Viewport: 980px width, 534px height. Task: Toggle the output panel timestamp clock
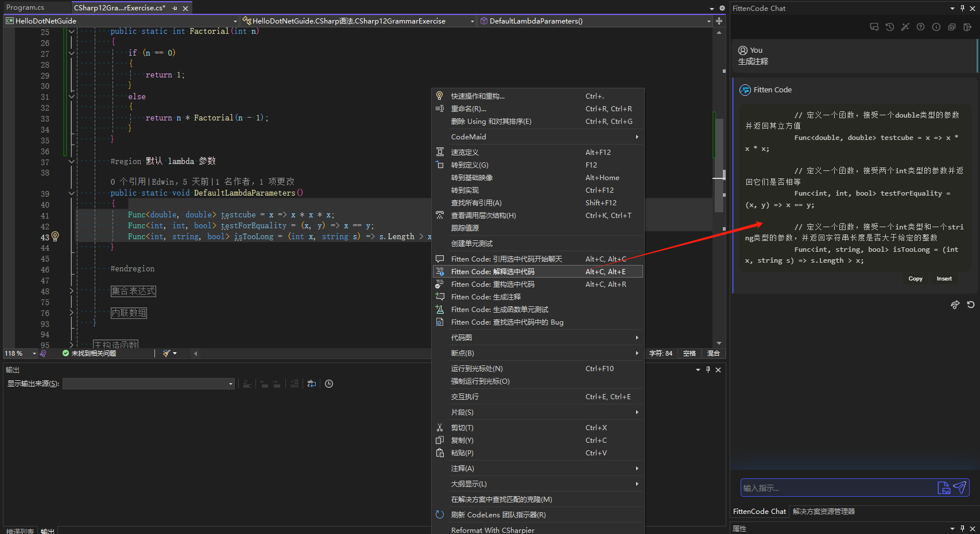(329, 384)
